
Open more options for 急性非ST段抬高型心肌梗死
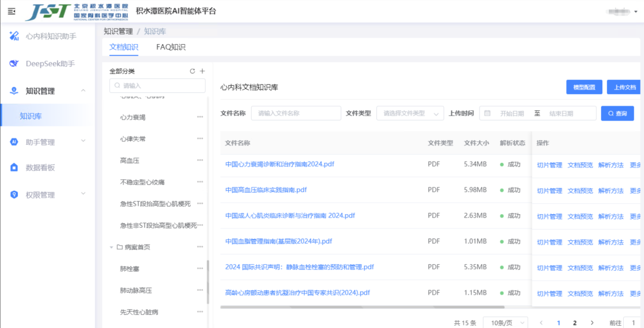[x=201, y=225]
